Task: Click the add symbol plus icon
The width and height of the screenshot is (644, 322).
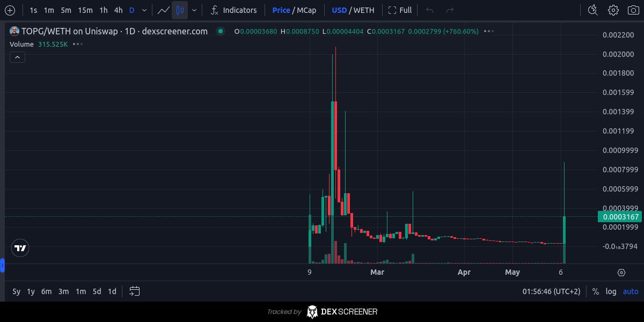Action: (10, 10)
